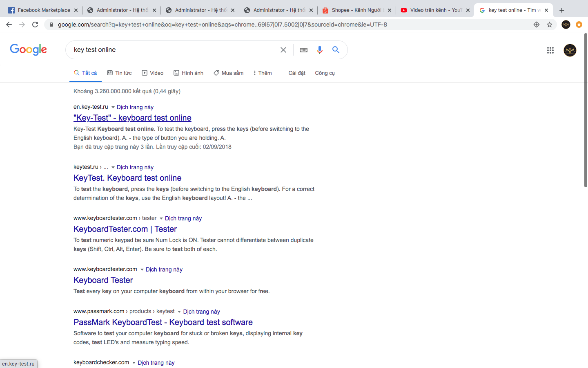Select the Tất cả search filter
The image size is (588, 368).
[85, 73]
